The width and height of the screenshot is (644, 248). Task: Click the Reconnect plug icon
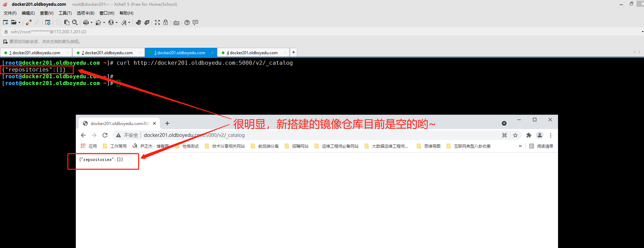[29, 22]
